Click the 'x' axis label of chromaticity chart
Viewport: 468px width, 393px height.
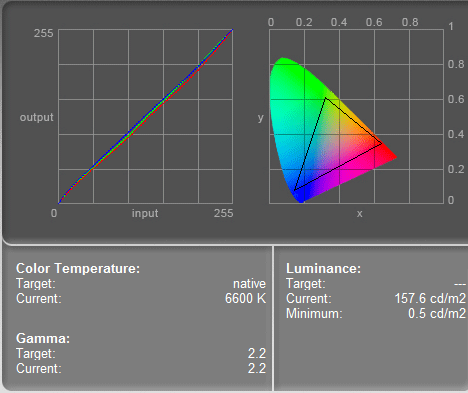359,214
